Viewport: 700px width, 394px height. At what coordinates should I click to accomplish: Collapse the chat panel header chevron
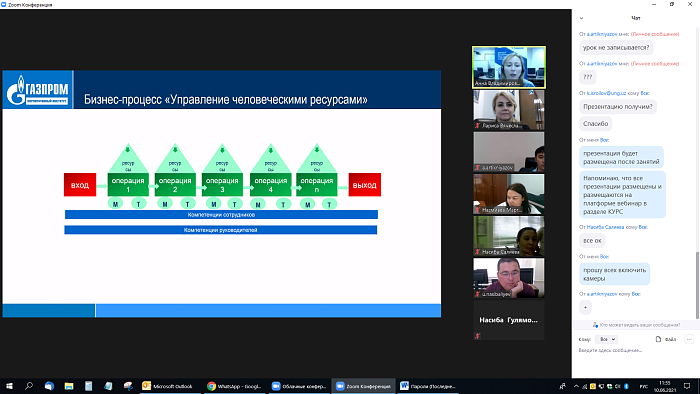(581, 18)
